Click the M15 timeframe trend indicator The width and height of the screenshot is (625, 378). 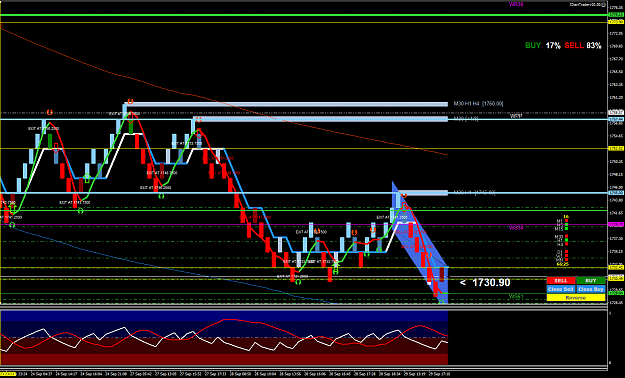566,228
